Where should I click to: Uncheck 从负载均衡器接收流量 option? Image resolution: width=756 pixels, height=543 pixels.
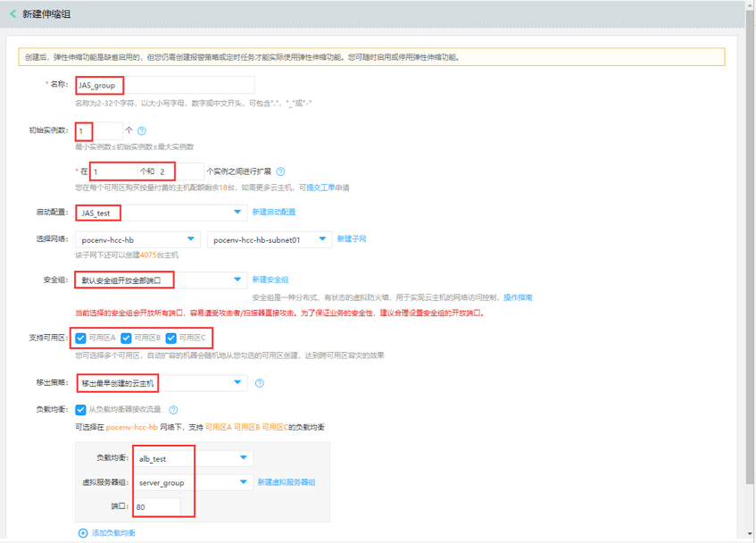point(79,407)
